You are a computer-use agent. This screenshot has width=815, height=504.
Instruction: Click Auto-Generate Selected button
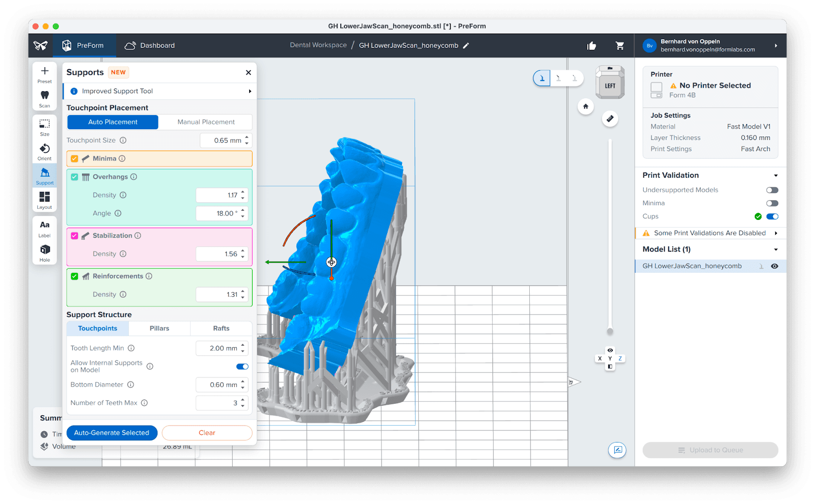coord(112,433)
